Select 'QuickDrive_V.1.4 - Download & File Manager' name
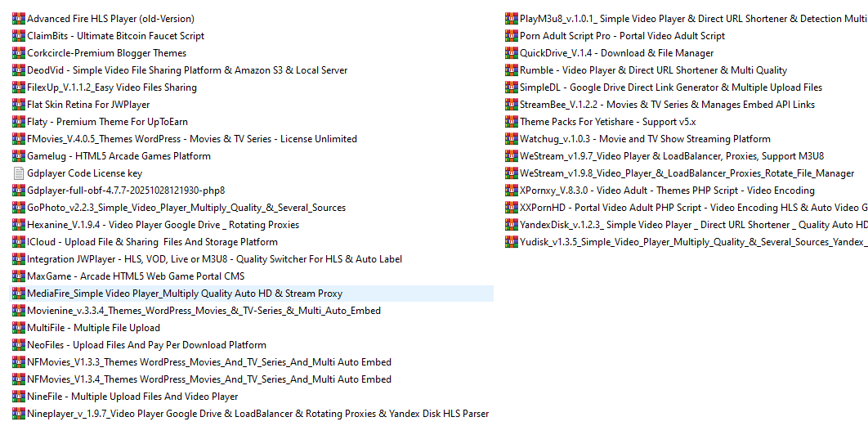This screenshot has height=426, width=868. click(617, 53)
